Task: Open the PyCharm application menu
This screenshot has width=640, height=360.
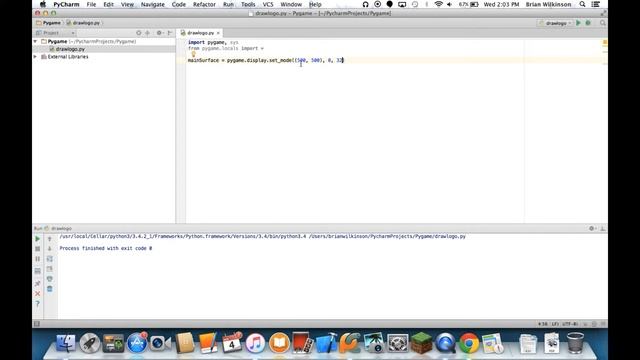Action: pos(66,4)
